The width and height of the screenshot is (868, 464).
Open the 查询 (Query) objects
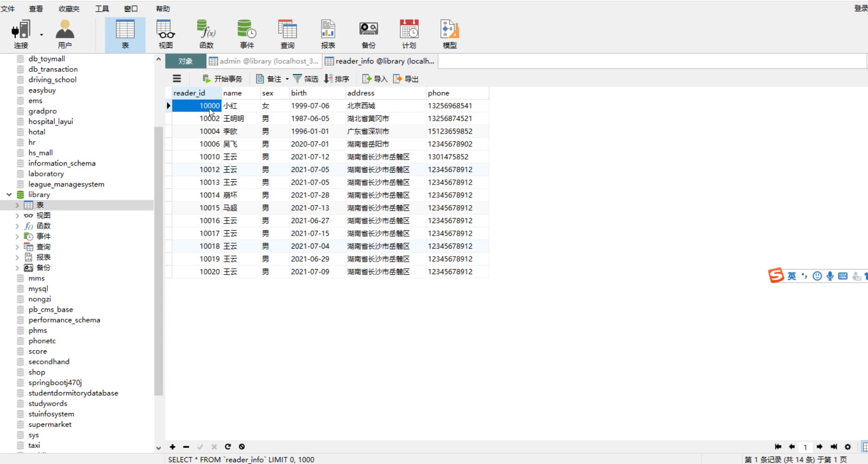coord(287,34)
